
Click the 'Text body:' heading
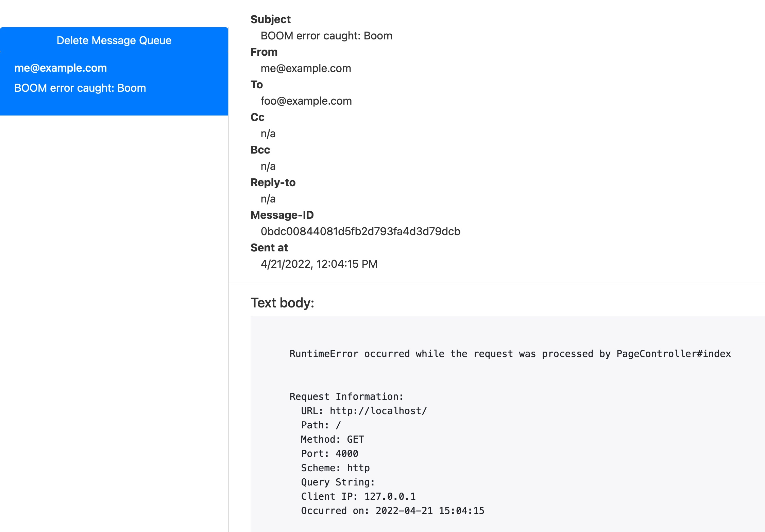(x=283, y=303)
